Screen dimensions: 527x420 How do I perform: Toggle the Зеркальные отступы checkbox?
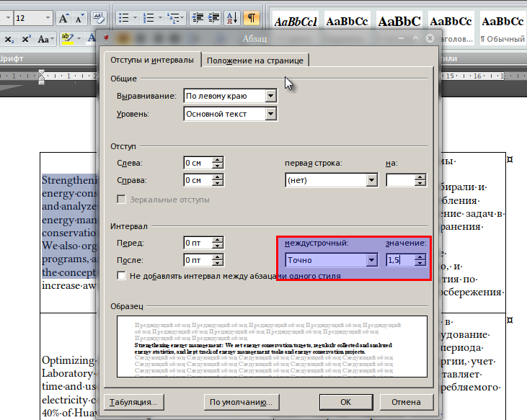[121, 200]
